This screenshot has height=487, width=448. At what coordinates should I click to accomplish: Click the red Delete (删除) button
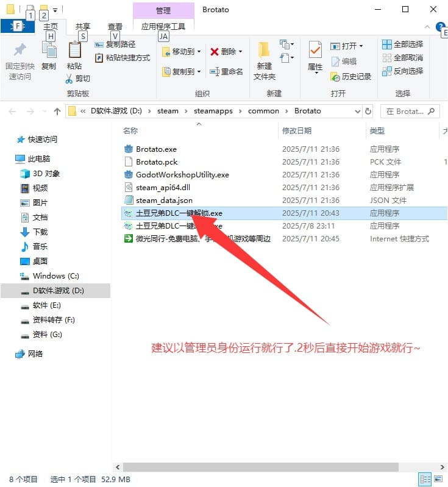coord(226,52)
